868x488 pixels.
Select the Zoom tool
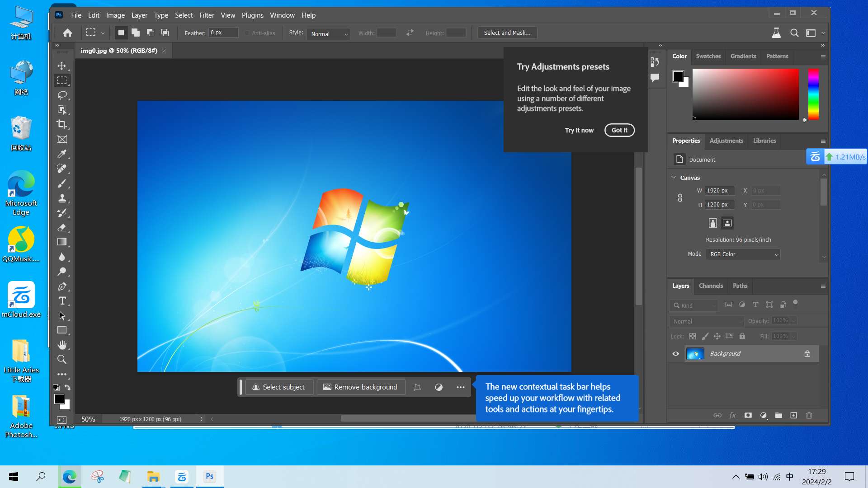62,360
